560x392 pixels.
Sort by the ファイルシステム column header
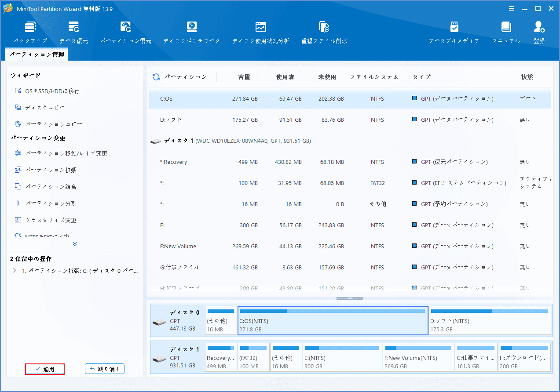374,77
